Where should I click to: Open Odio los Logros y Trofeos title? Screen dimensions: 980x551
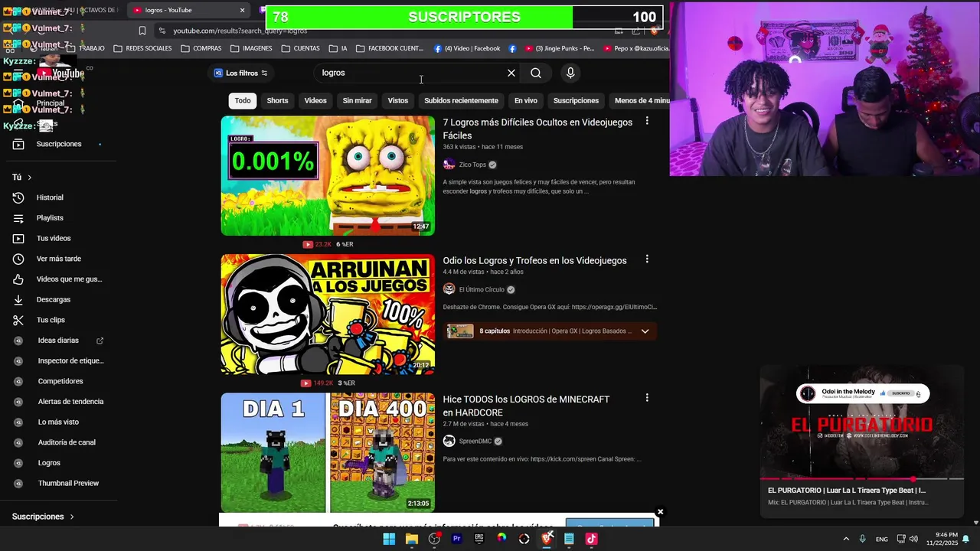pos(534,260)
